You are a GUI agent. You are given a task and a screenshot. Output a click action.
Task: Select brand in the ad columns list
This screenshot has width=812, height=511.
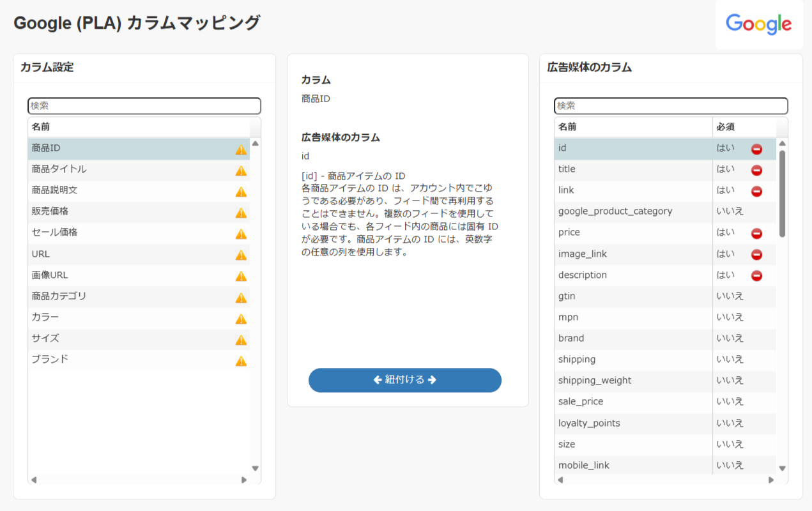[x=665, y=339]
